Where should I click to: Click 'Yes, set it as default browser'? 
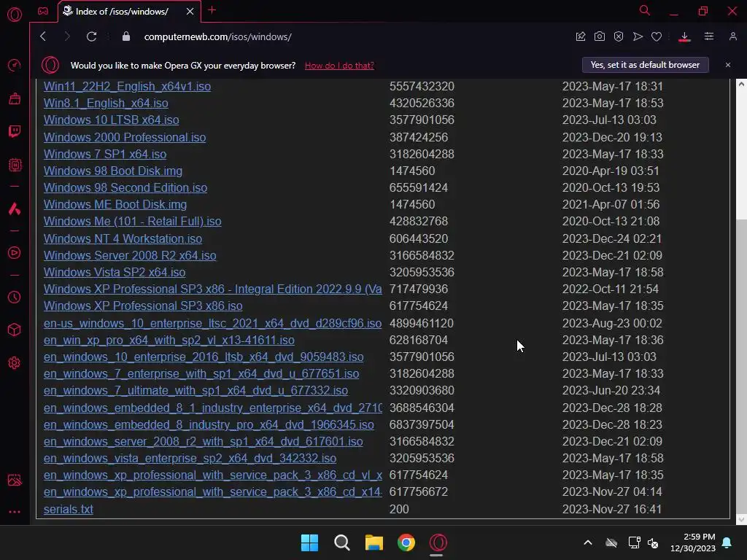pyautogui.click(x=645, y=65)
